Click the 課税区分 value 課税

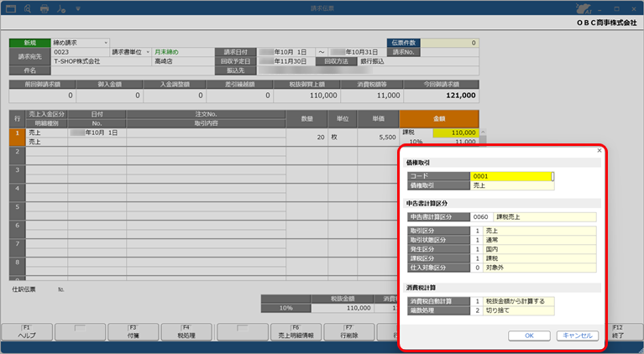(539, 258)
